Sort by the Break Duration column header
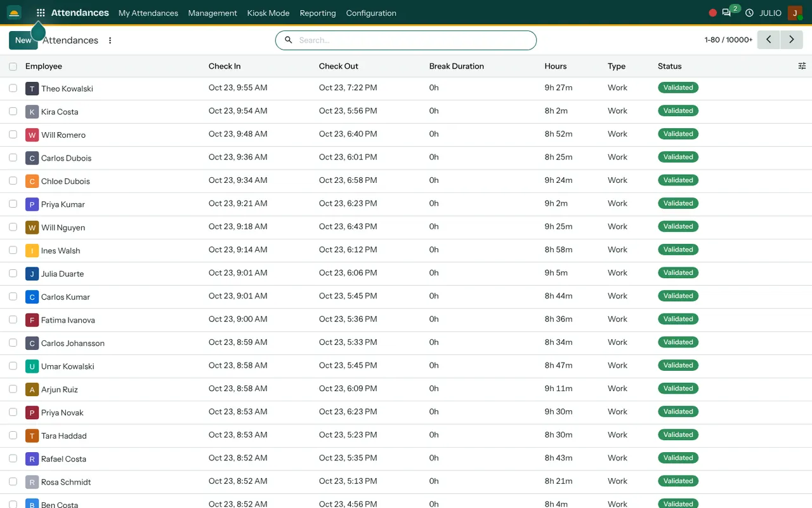This screenshot has height=508, width=812. pyautogui.click(x=457, y=66)
